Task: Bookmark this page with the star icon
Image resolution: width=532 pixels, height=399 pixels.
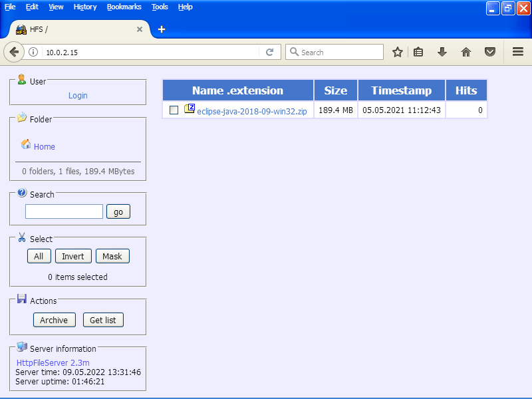Action: pyautogui.click(x=398, y=52)
